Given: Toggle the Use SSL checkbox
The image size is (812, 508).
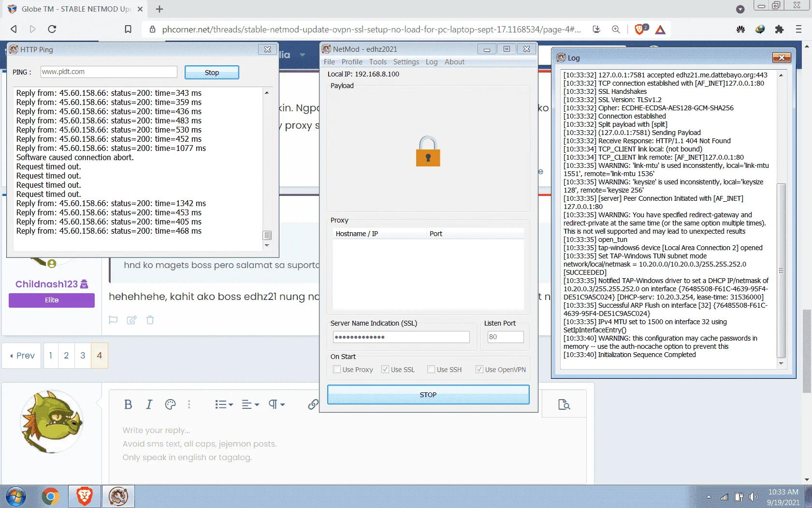Looking at the screenshot, I should point(385,370).
